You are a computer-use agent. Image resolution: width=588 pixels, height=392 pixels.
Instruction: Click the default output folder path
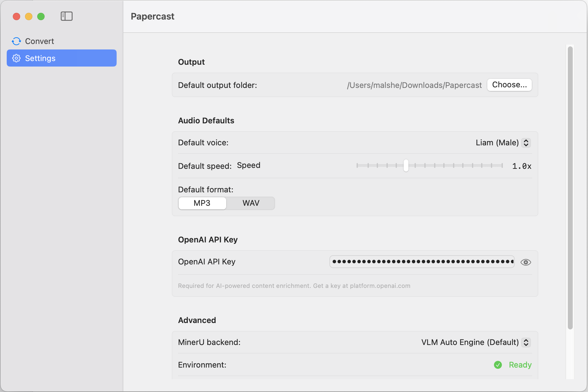click(x=414, y=85)
